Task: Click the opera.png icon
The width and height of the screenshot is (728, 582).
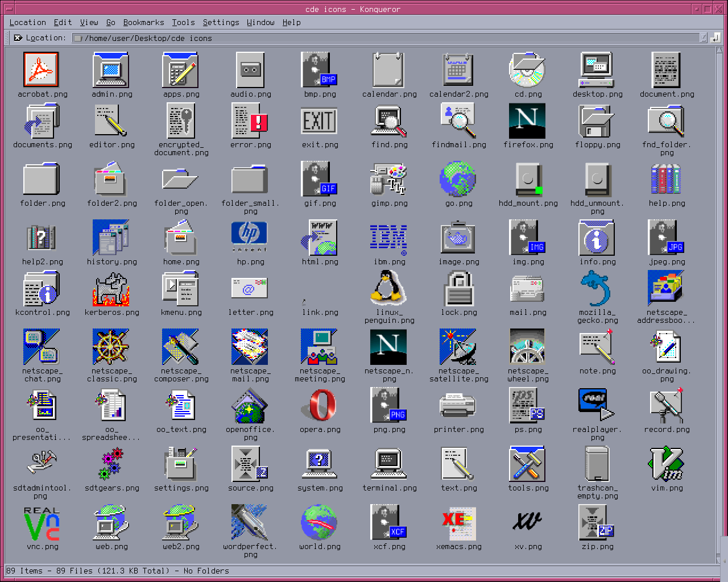Action: coord(320,405)
